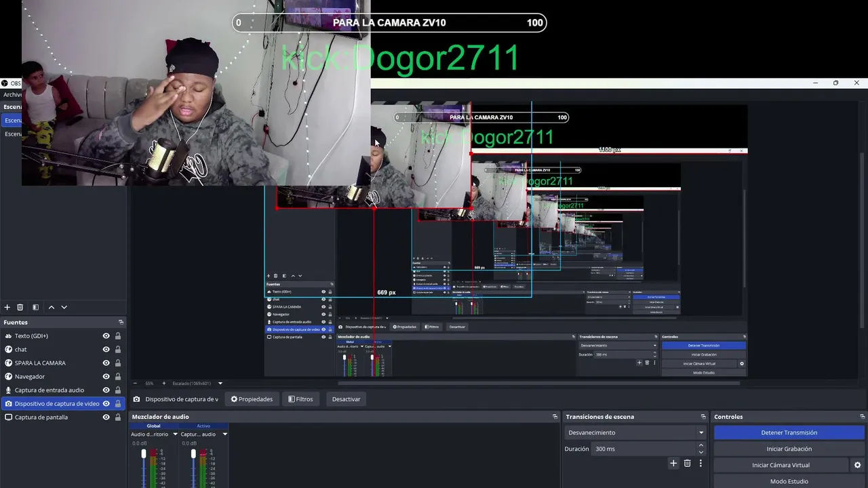Open the Captur... audio mixer options arrow
The height and width of the screenshot is (488, 868).
224,434
